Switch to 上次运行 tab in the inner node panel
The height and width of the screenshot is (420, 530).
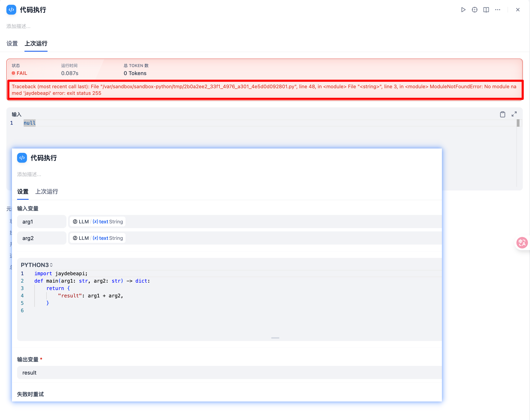[x=46, y=192]
